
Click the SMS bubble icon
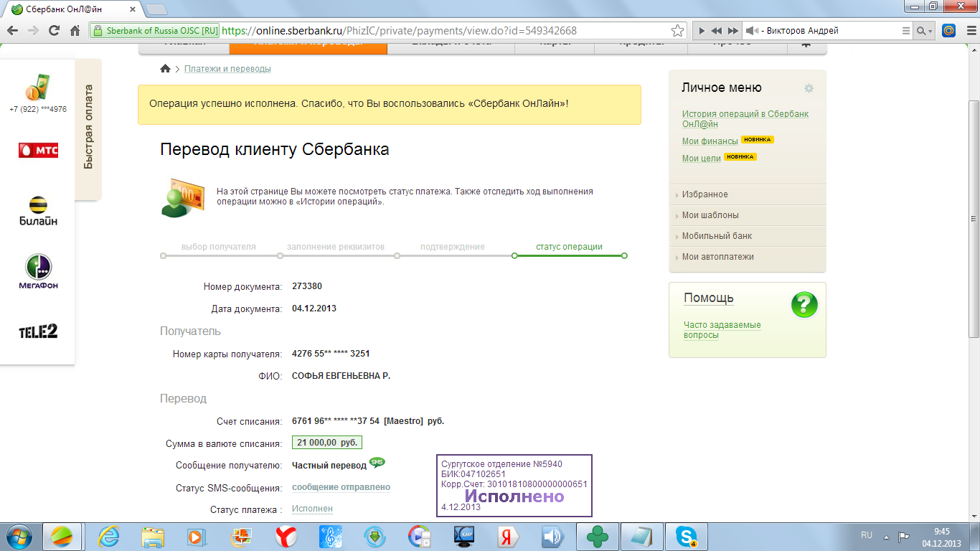coord(377,462)
